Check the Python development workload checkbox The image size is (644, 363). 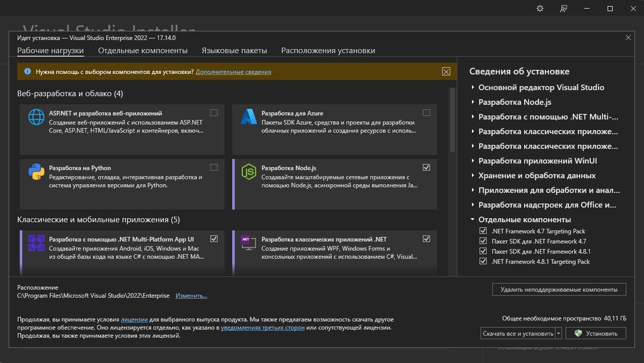point(214,167)
